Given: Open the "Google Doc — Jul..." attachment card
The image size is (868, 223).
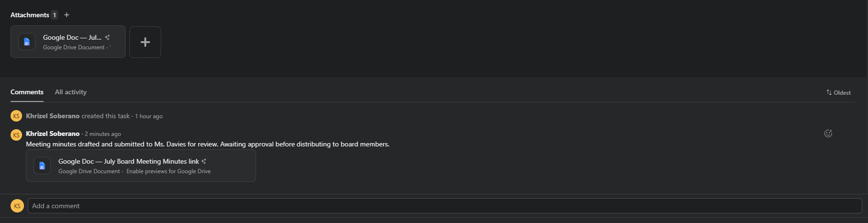Looking at the screenshot, I should (68, 42).
